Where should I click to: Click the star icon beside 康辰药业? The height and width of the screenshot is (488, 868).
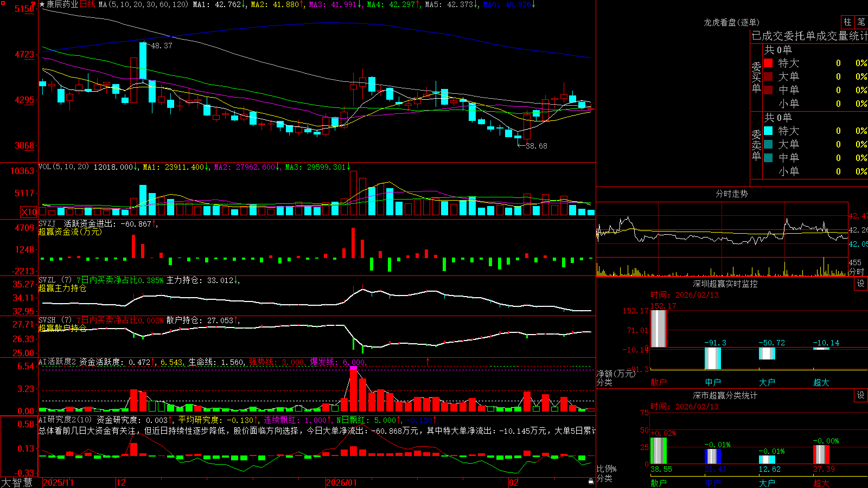[42, 4]
